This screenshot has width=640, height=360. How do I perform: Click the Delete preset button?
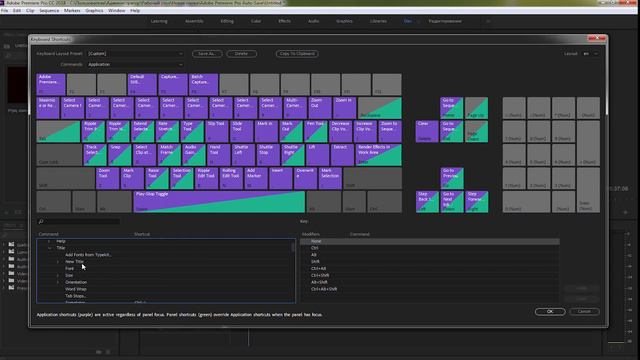coord(241,53)
